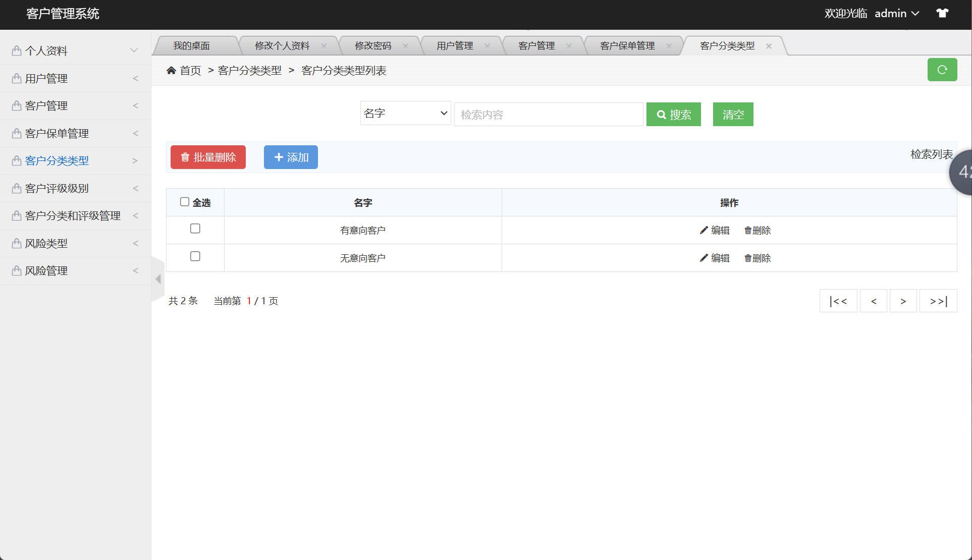Click the trash icon on 批量删除 button
This screenshot has width=972, height=560.
[185, 157]
